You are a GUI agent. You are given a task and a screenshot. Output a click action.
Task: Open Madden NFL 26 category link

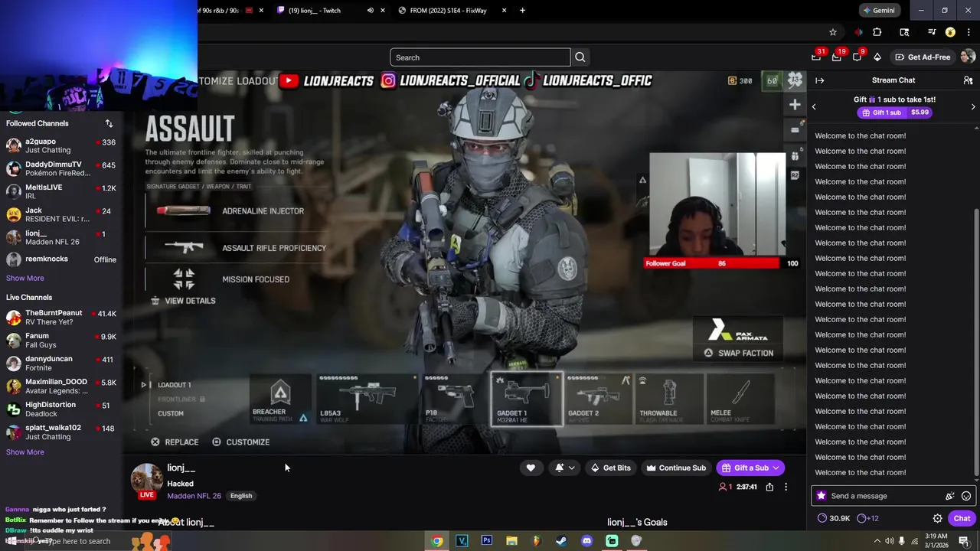[x=194, y=496]
